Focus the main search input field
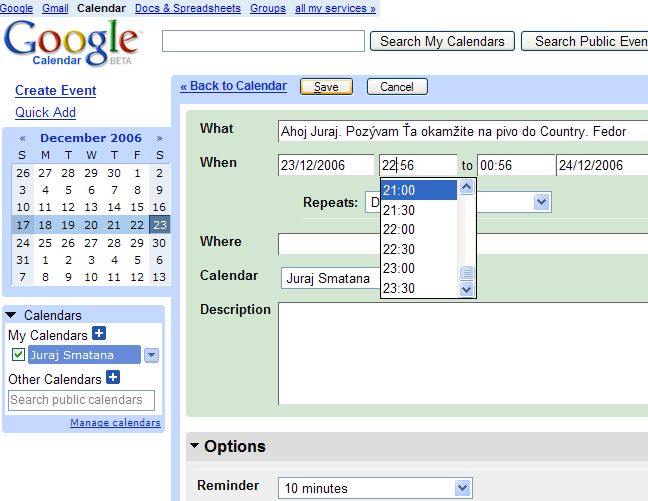The image size is (648, 501). pyautogui.click(x=263, y=41)
